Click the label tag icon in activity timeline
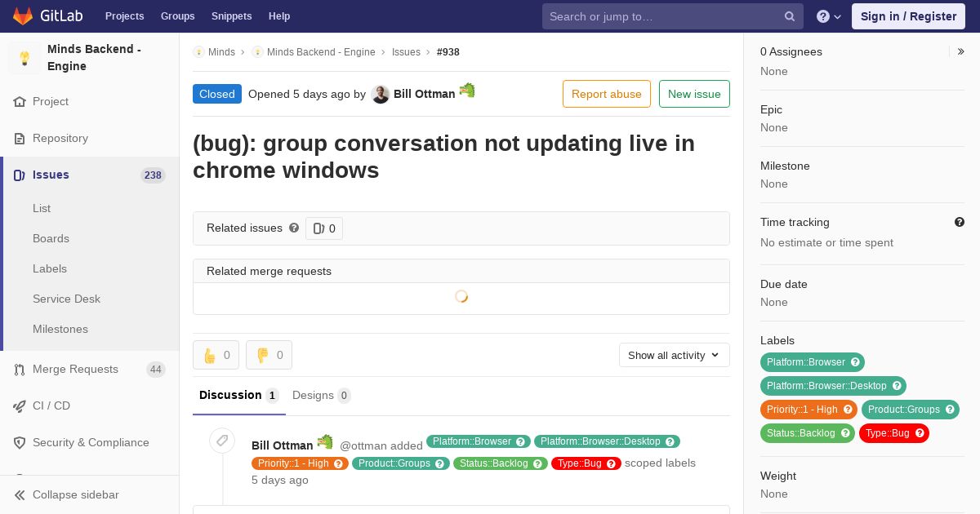 (221, 441)
